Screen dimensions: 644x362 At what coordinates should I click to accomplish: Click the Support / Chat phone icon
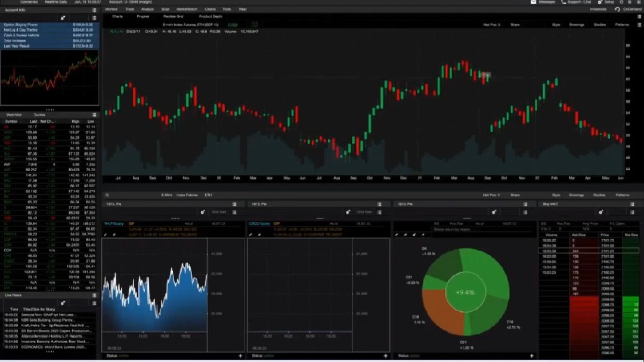pyautogui.click(x=563, y=2)
